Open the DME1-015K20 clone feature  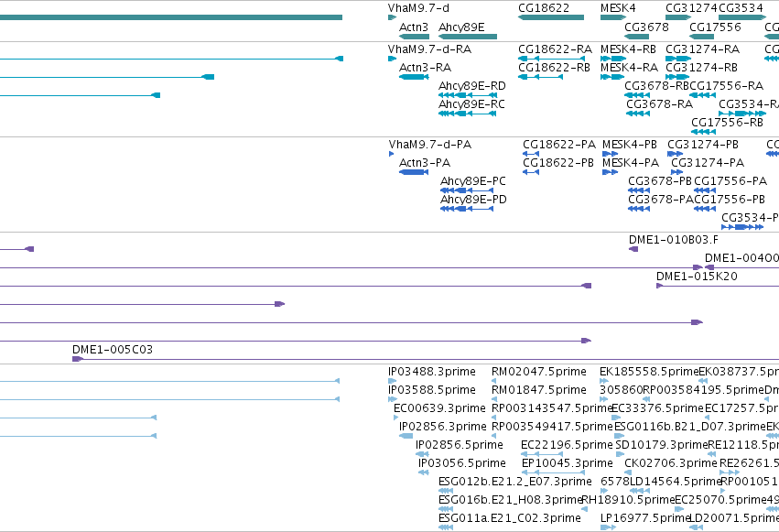pyautogui.click(x=718, y=286)
